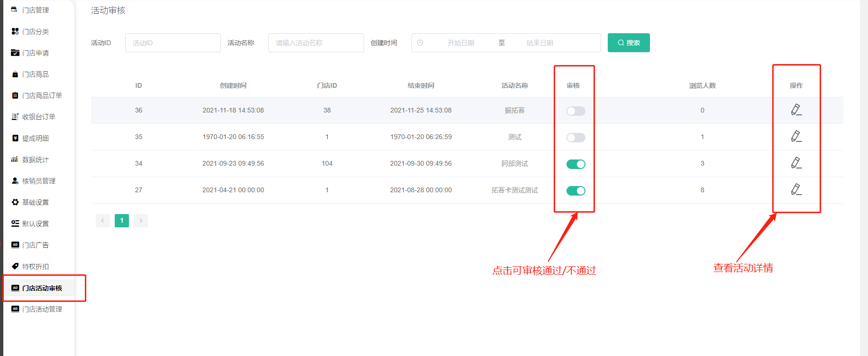Go to previous page with left chevron
This screenshot has height=356, width=868.
click(103, 221)
